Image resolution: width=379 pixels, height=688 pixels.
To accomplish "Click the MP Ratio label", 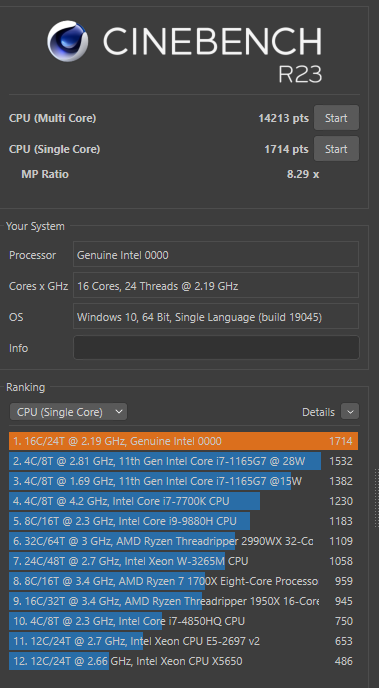I will click(x=45, y=174).
